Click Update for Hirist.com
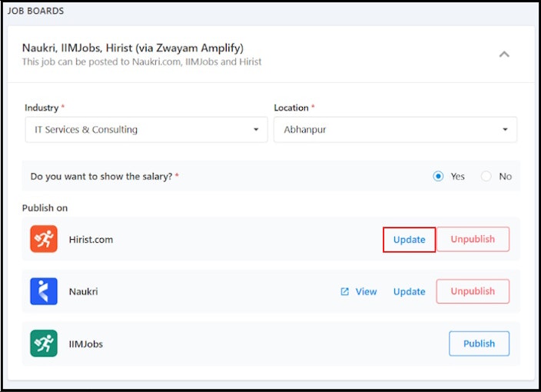The image size is (541, 392). tap(409, 240)
